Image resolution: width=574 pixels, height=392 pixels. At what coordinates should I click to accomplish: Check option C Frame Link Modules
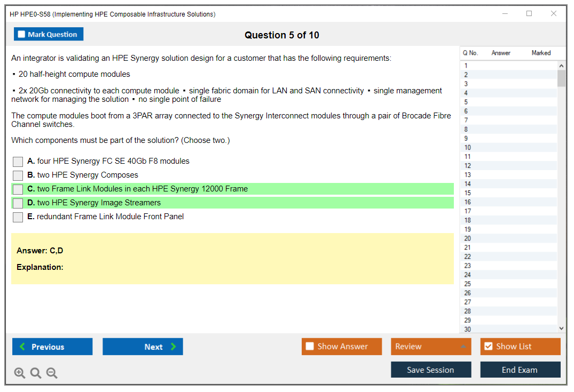pos(18,189)
